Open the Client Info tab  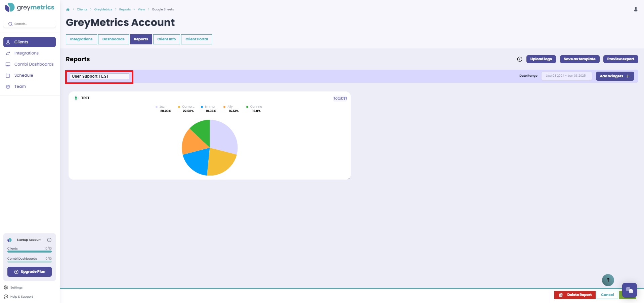166,39
